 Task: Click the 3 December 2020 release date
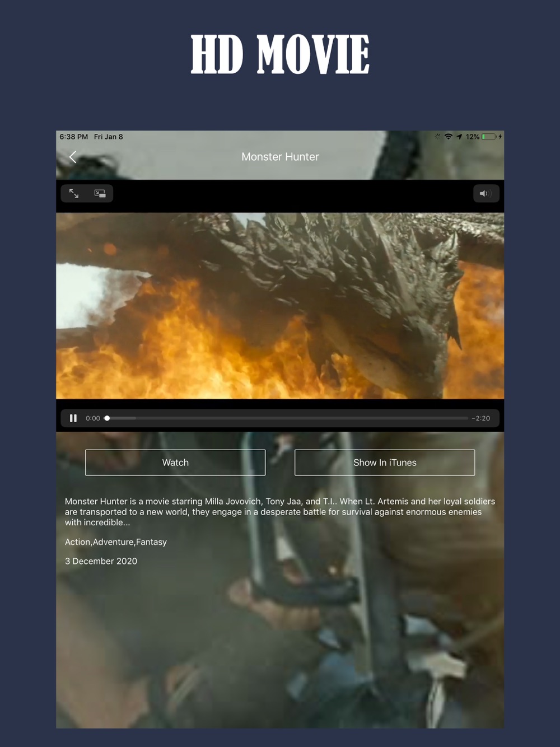[101, 561]
